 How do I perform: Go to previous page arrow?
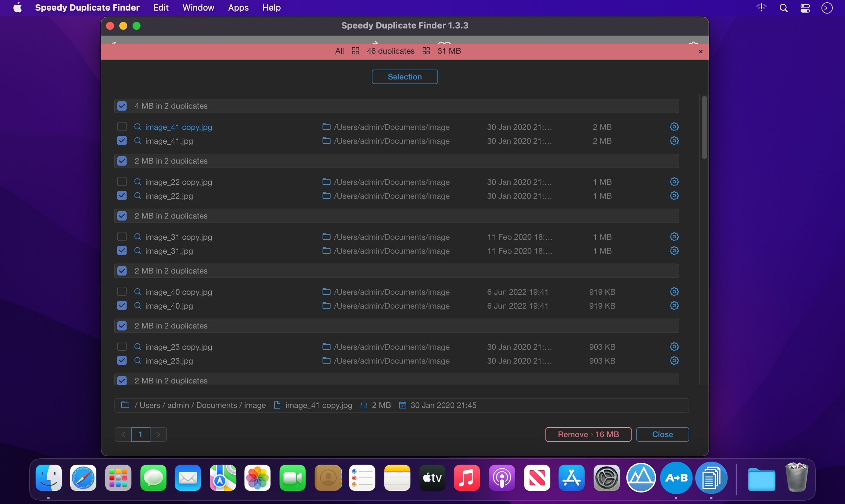click(123, 434)
